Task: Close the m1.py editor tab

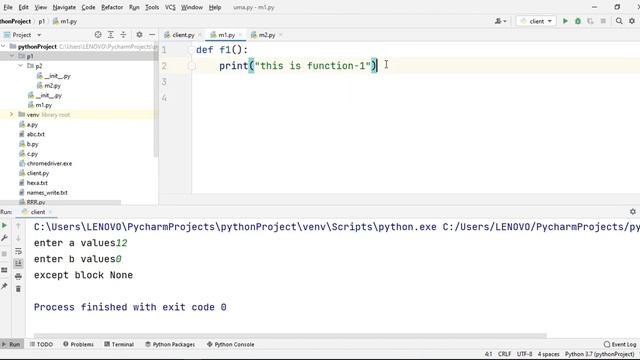Action: click(240, 35)
